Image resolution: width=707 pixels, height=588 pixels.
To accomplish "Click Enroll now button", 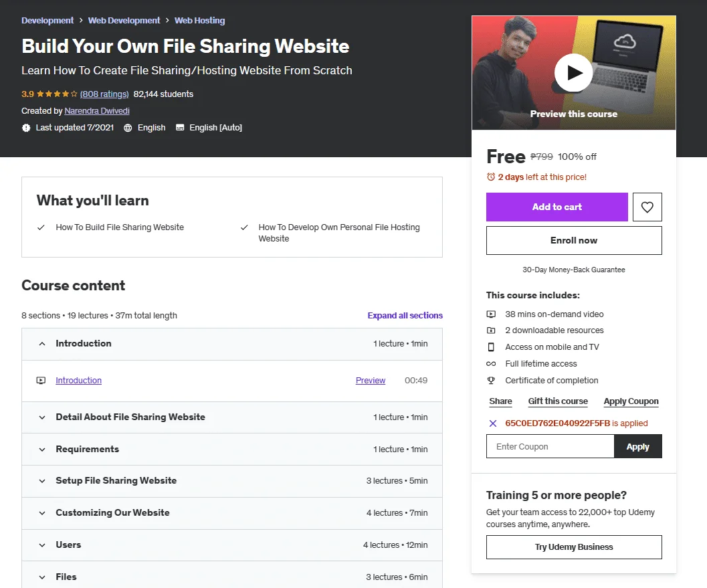I will 574,240.
